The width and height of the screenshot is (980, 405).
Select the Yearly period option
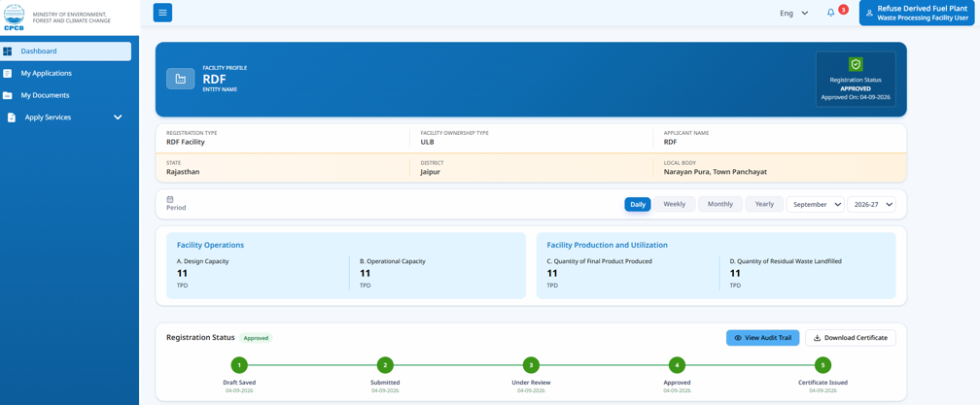[x=764, y=204]
